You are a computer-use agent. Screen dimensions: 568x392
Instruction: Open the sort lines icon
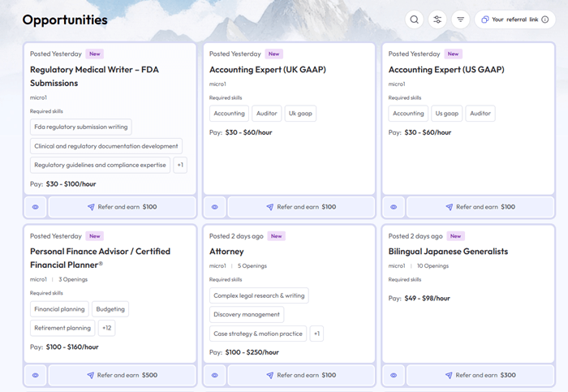[x=461, y=19]
